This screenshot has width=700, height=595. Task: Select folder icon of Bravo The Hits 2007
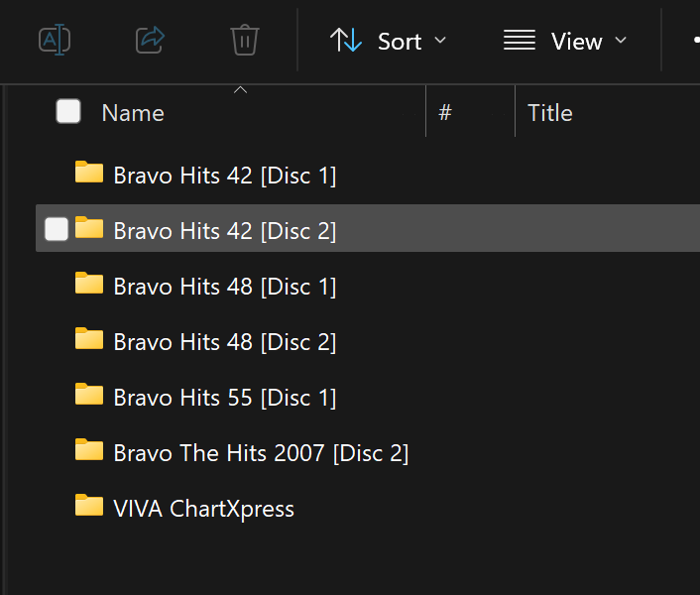(x=89, y=449)
